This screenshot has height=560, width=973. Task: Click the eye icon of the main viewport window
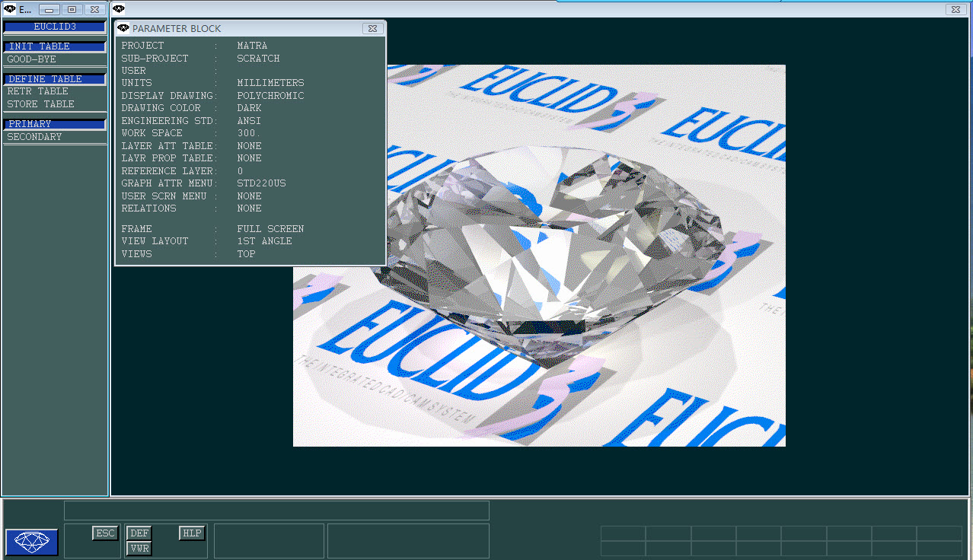click(x=119, y=9)
